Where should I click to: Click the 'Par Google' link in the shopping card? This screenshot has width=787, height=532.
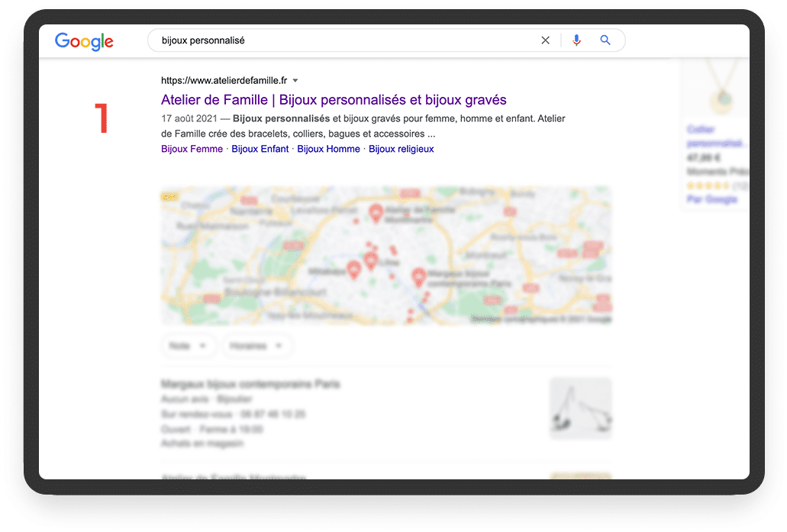[x=711, y=199]
